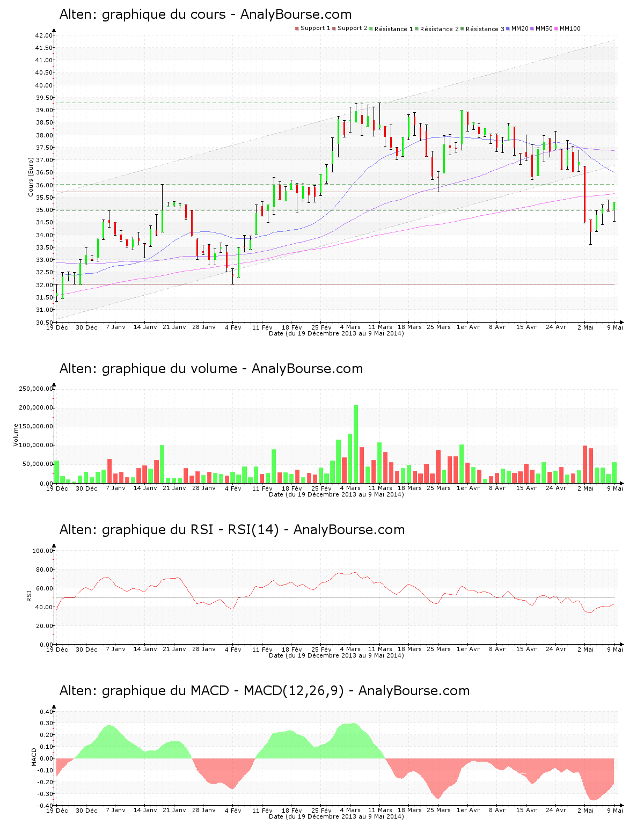Click the long red candlestick at 2 Mai
This screenshot has width=644, height=832.
tap(585, 194)
